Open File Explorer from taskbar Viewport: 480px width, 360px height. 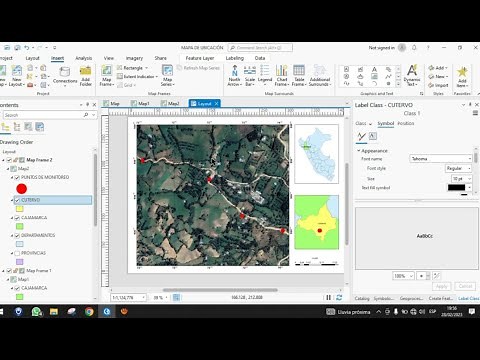pyautogui.click(x=54, y=312)
